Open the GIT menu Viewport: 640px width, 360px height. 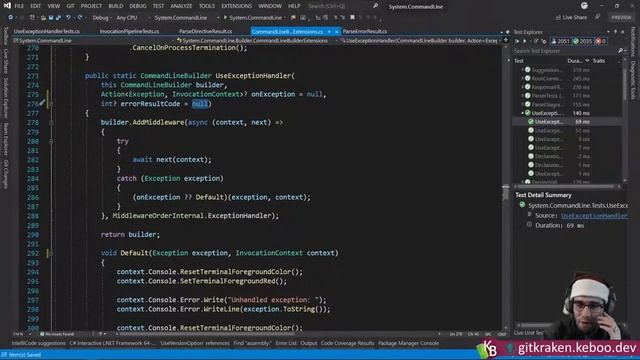click(x=71, y=6)
